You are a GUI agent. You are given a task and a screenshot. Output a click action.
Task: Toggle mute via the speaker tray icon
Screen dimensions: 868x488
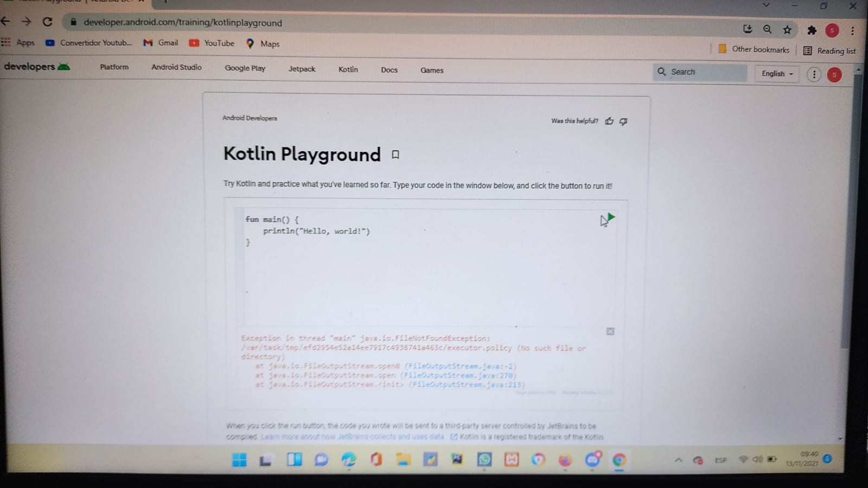pyautogui.click(x=757, y=459)
